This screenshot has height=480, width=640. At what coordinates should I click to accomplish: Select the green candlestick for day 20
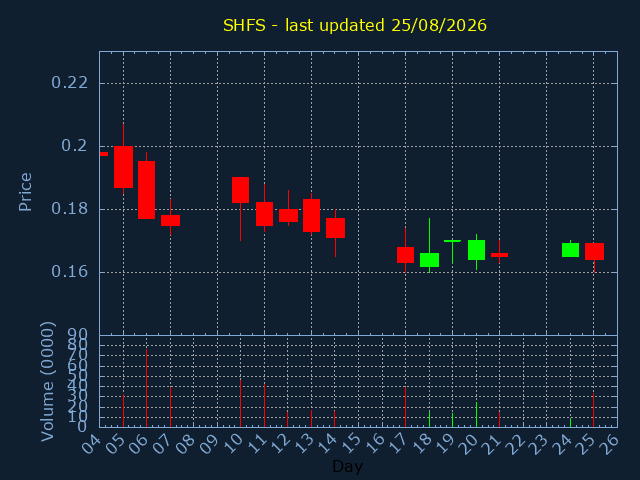(476, 250)
